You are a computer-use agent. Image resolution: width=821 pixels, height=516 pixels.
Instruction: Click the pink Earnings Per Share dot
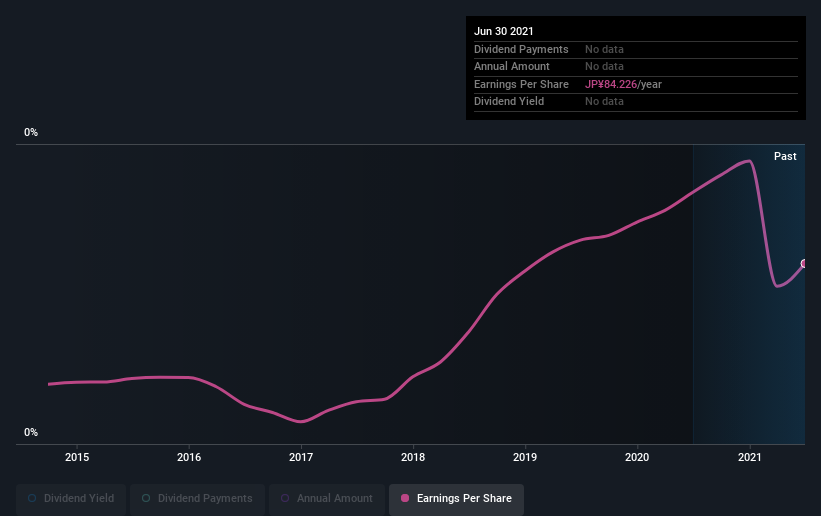[x=405, y=498]
